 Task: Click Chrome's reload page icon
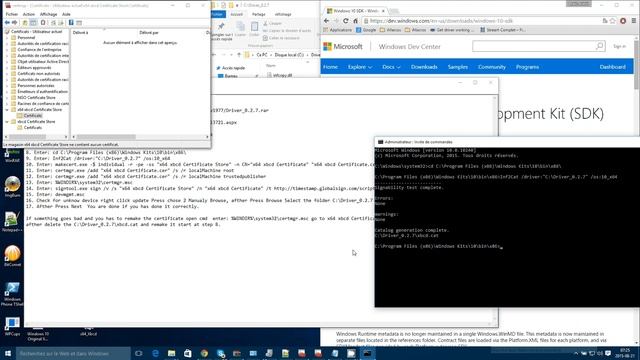(346, 21)
